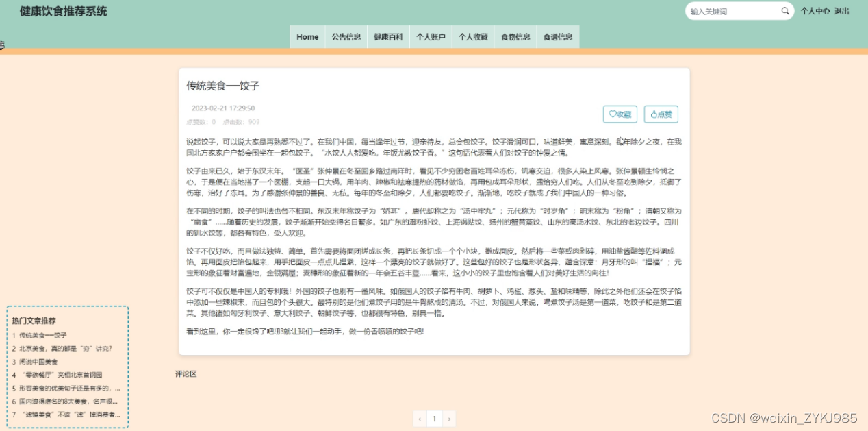Open the 食谱信息 menu item
This screenshot has height=431, width=868.
(x=558, y=37)
